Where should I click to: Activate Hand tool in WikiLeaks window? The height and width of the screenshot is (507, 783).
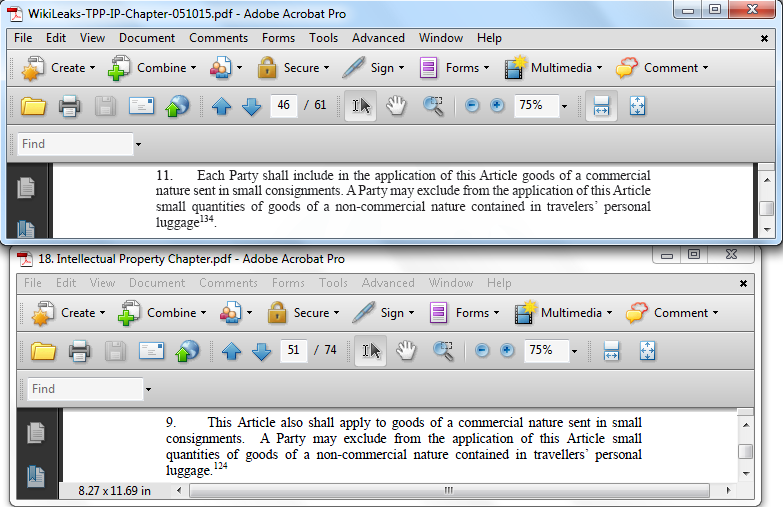pos(396,106)
